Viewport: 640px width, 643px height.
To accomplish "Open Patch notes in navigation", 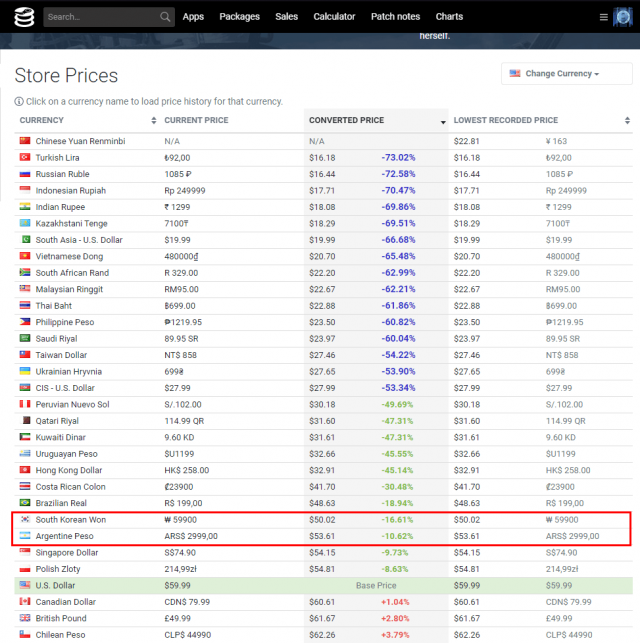I will (x=395, y=16).
